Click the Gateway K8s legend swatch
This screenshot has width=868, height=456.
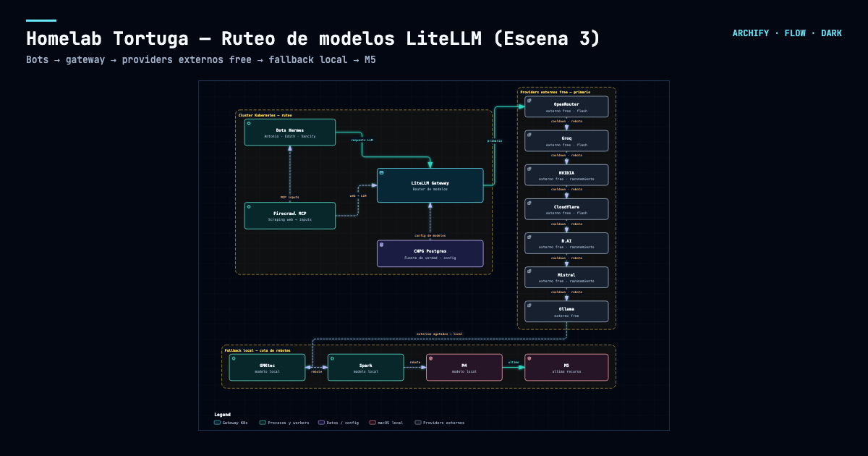pyautogui.click(x=217, y=422)
